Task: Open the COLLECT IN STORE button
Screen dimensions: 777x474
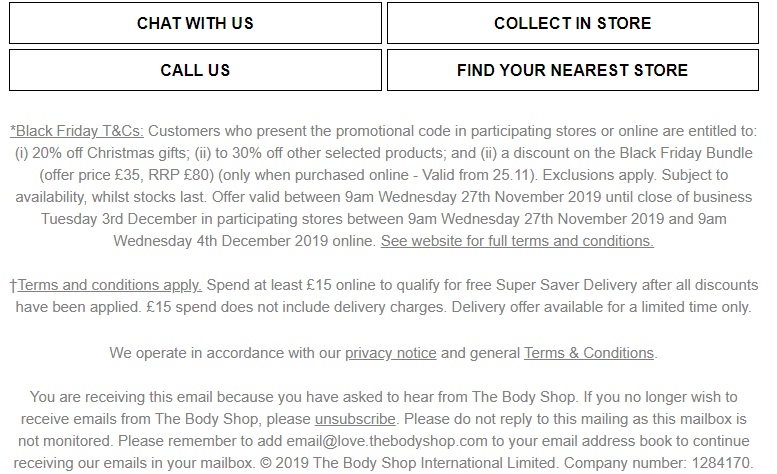Action: coord(572,23)
